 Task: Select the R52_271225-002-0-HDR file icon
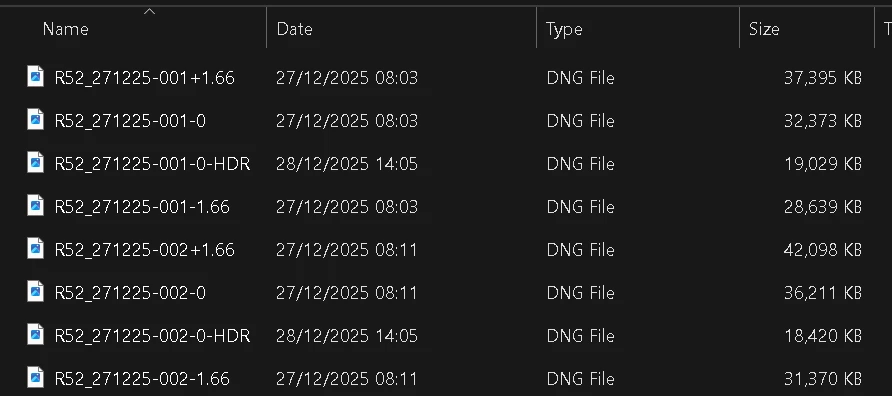tap(35, 335)
